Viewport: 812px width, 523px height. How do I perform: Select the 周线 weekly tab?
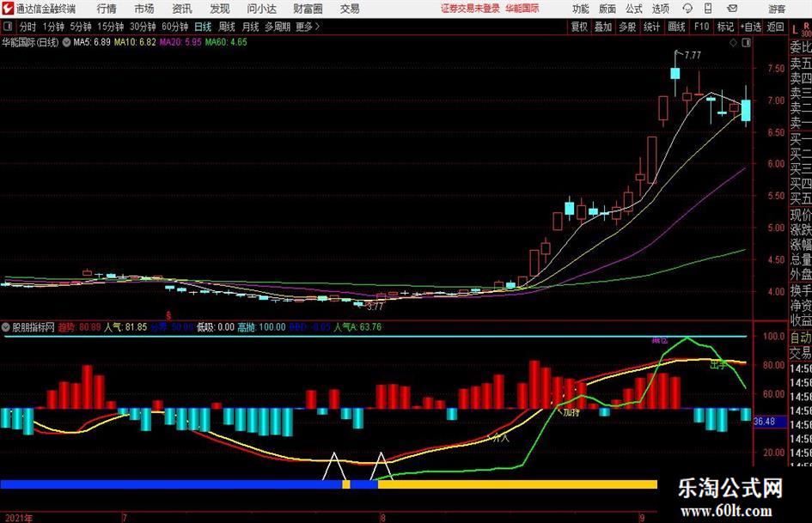(x=227, y=27)
